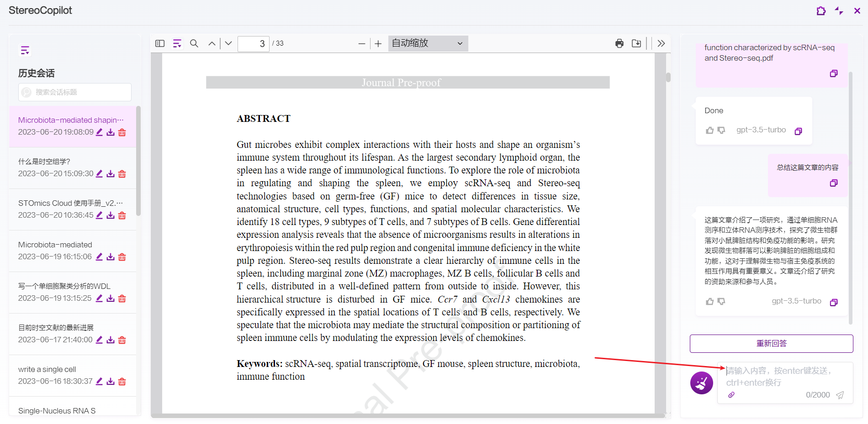Edit title of 16:15:06 conversation
The image size is (868, 424).
(99, 256)
